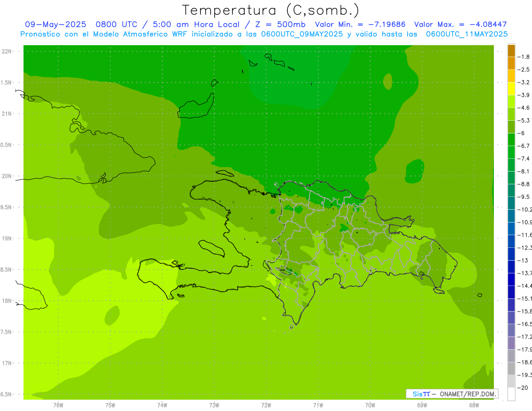Click the '76W' longitude axis label
This screenshot has height=411, width=532.
[58, 405]
